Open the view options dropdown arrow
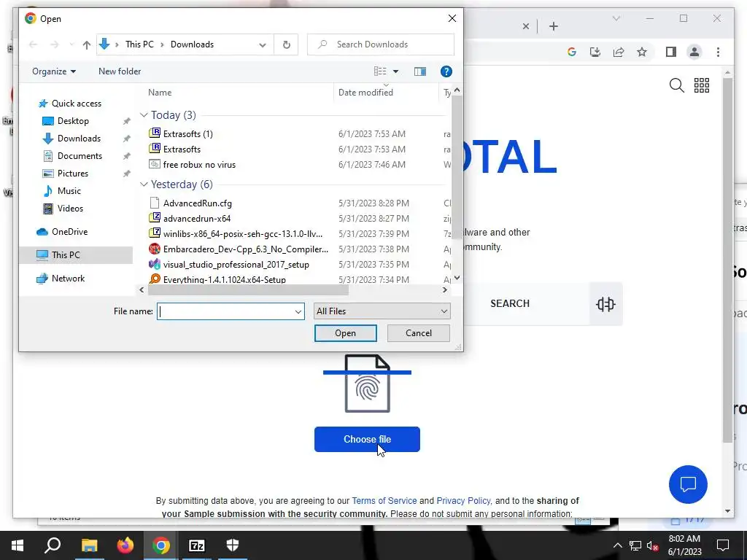 tap(395, 71)
